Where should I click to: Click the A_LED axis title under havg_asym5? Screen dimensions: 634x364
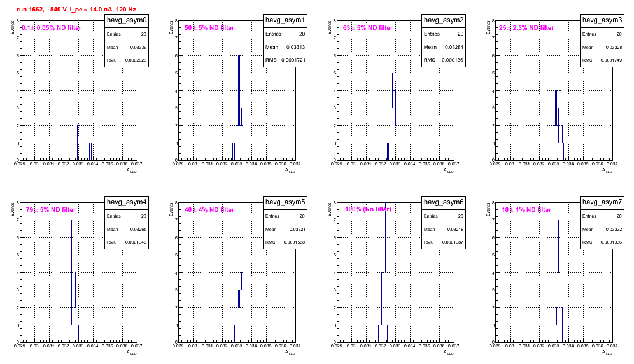[290, 353]
